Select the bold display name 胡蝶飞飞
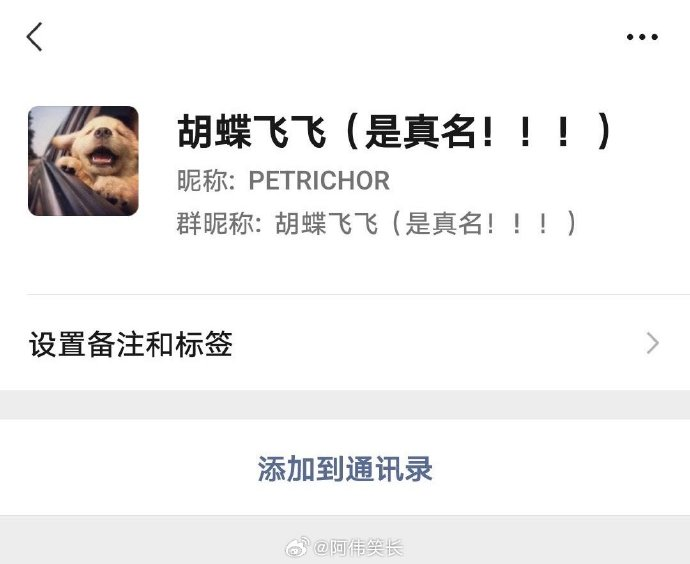The image size is (690, 564). [x=252, y=131]
